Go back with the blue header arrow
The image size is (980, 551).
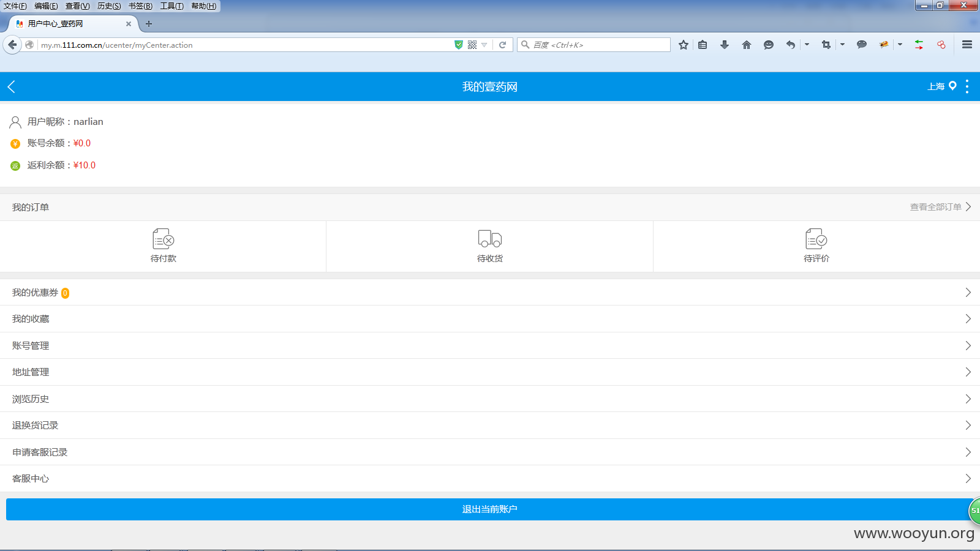click(x=11, y=87)
